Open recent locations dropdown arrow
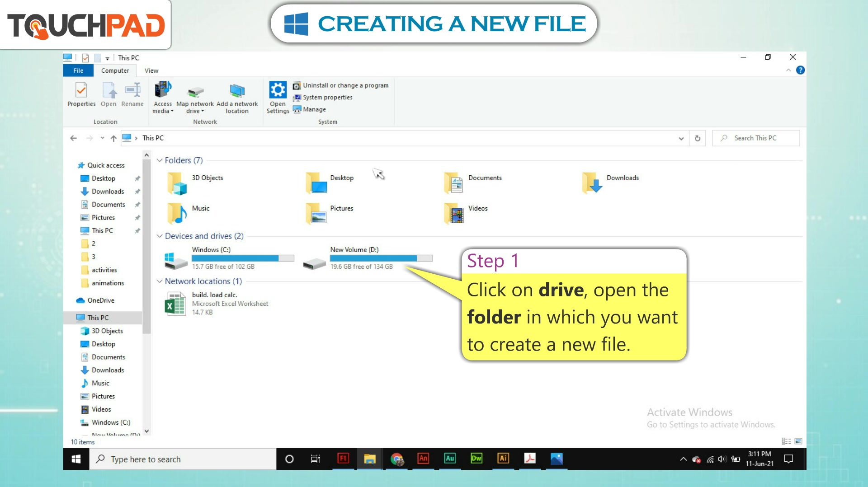 pos(103,138)
